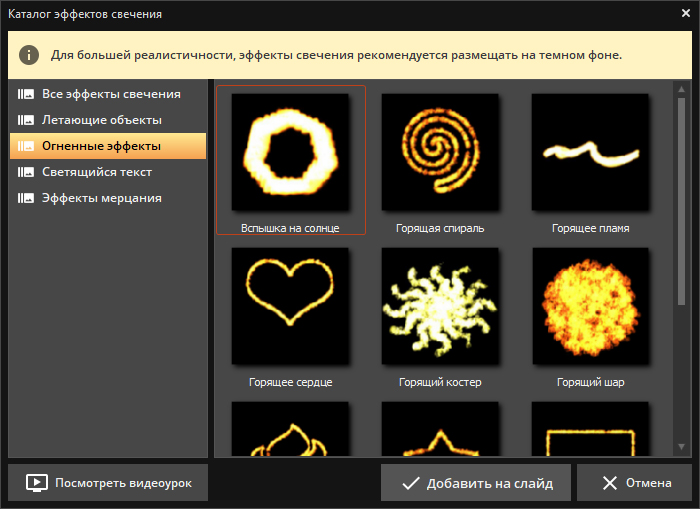Click the gallery icon beside 'Огненные эффекты'
Viewport: 700px width, 509px height.
coord(26,146)
